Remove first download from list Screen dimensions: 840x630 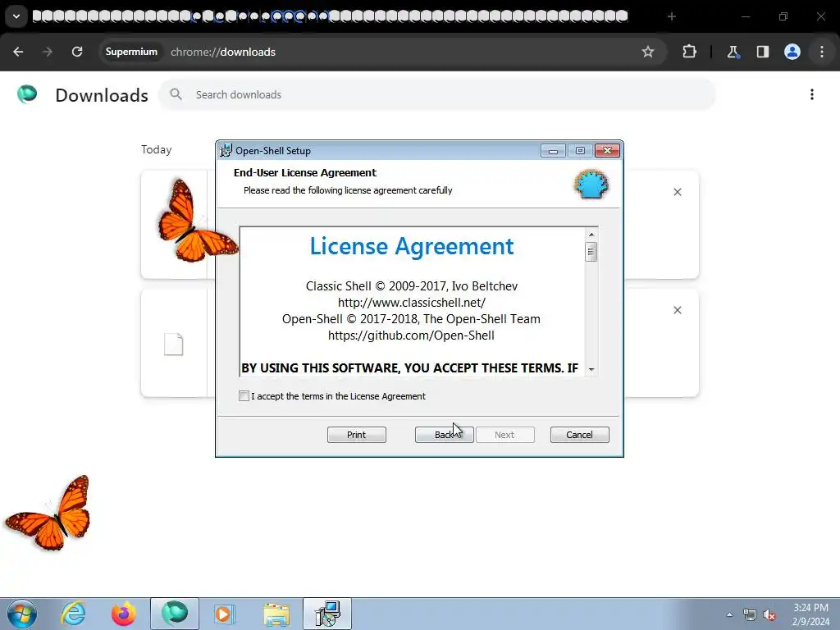[677, 192]
